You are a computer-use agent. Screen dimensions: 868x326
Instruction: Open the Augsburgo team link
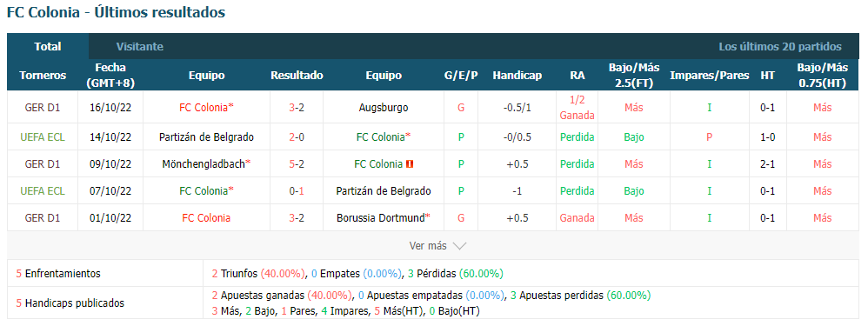click(x=384, y=108)
